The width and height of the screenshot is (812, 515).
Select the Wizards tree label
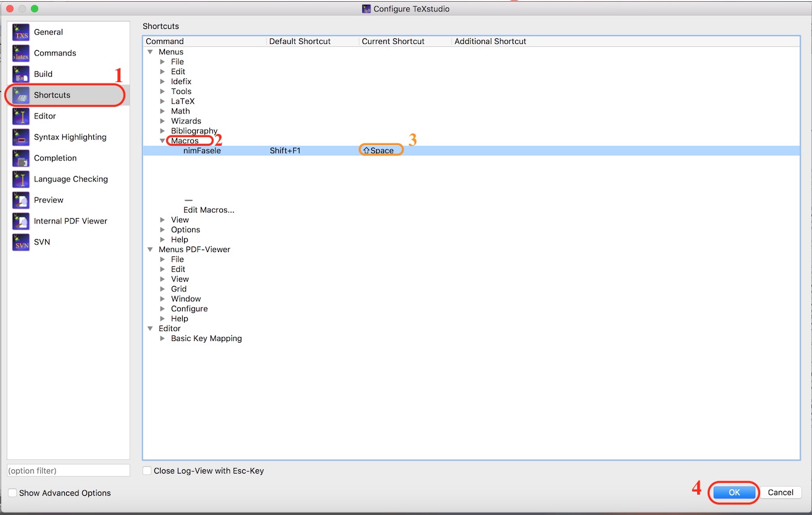(x=186, y=121)
